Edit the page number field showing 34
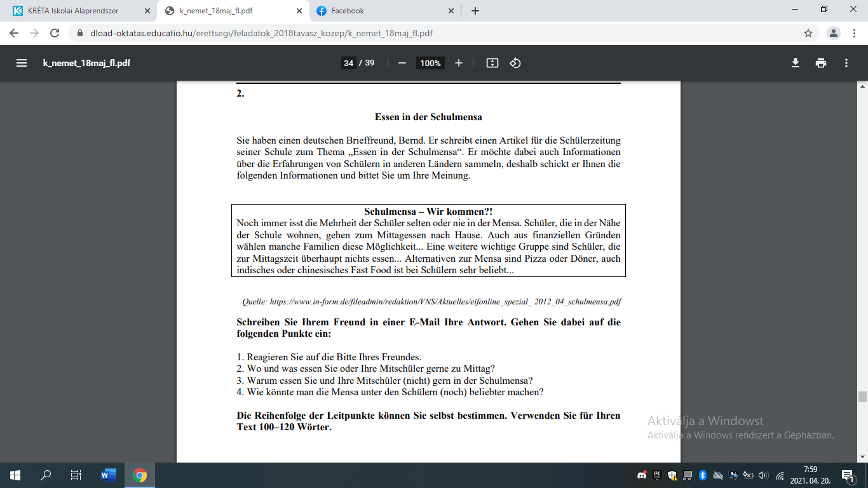Viewport: 868px width, 488px height. (348, 63)
